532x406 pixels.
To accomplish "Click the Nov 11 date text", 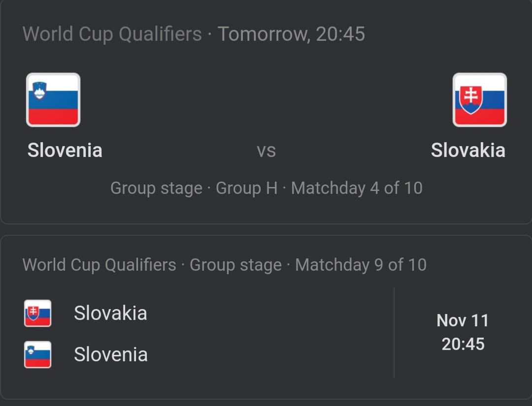I will point(462,321).
